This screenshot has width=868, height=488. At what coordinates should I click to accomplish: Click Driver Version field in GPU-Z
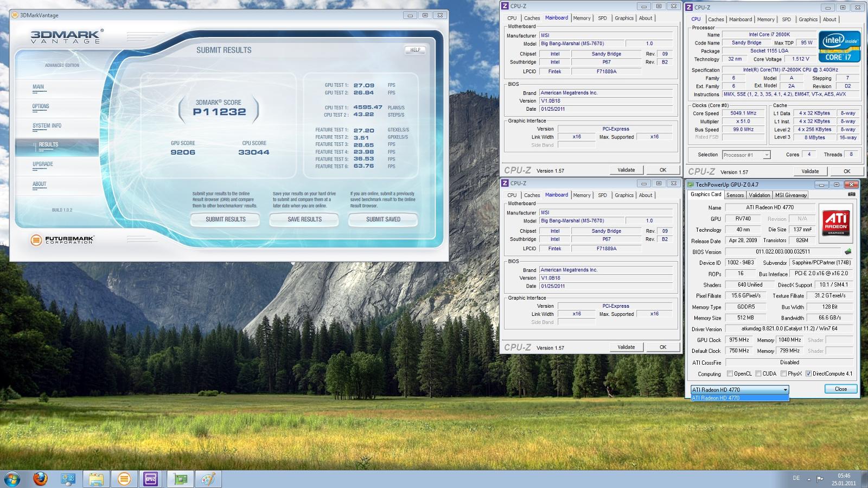point(789,328)
